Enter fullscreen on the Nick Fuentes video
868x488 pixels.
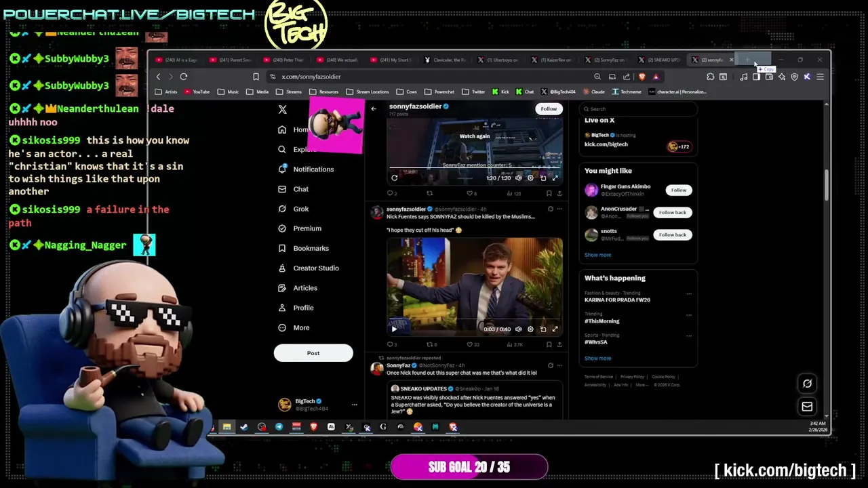555,329
